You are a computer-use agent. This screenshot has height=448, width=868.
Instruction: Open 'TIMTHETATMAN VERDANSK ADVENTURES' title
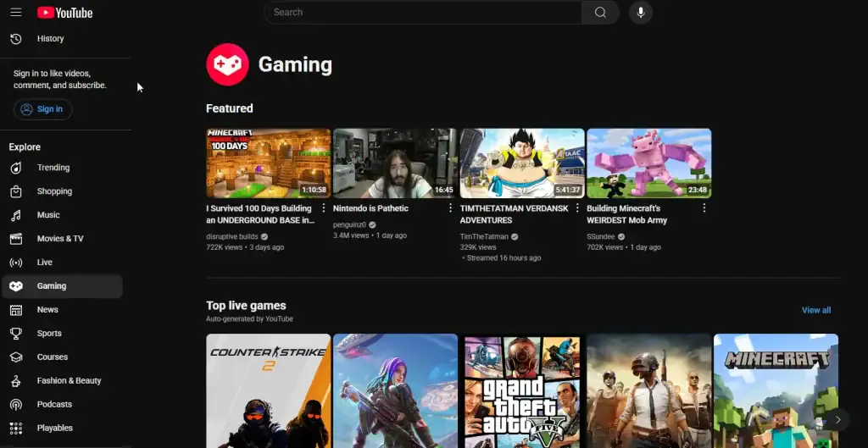point(515,214)
